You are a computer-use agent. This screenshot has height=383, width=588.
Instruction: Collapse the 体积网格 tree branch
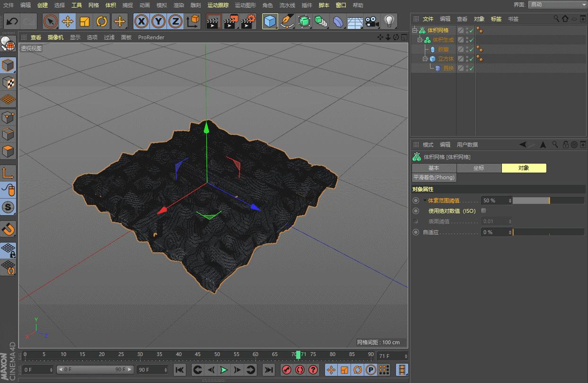414,30
